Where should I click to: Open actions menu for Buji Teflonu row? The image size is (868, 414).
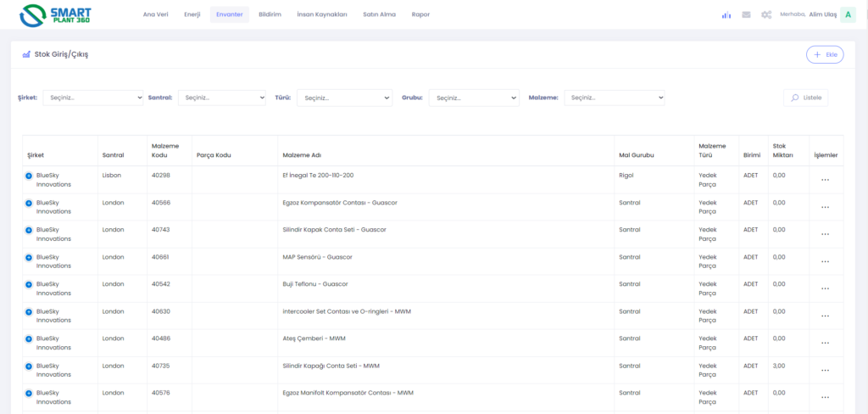[825, 288]
